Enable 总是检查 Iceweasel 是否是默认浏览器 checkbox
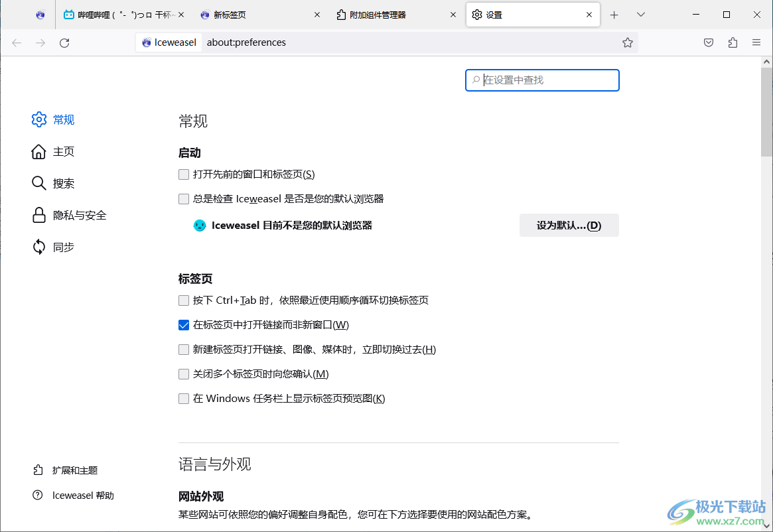773x532 pixels. tap(184, 199)
